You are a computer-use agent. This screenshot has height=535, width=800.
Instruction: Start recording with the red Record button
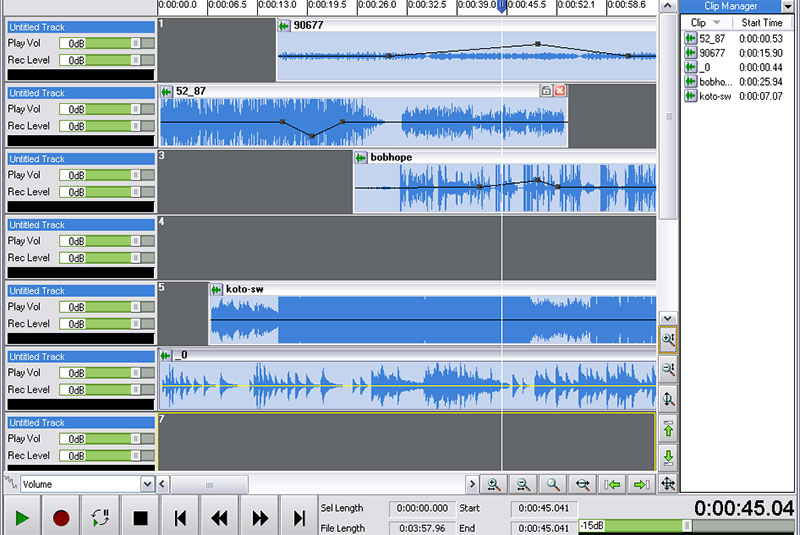61,517
